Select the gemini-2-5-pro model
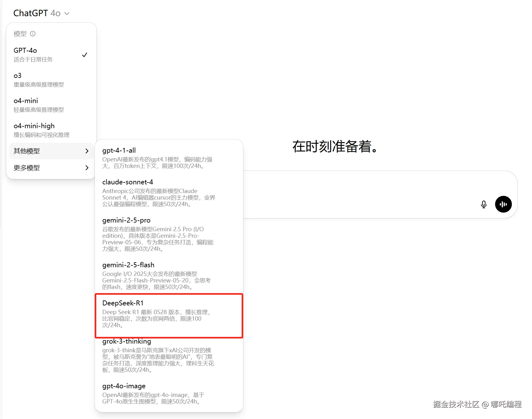532x419 pixels. 169,234
